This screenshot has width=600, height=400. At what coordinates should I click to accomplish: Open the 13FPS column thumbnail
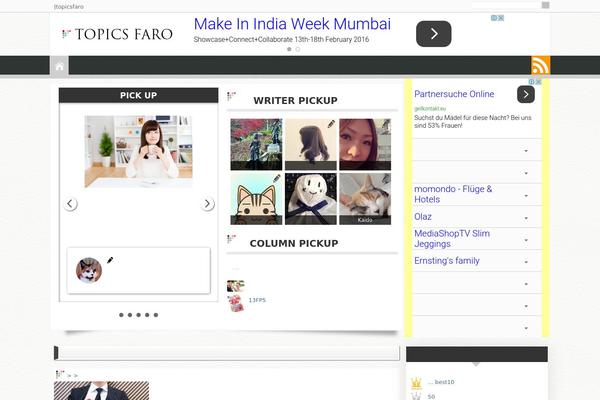pyautogui.click(x=236, y=303)
